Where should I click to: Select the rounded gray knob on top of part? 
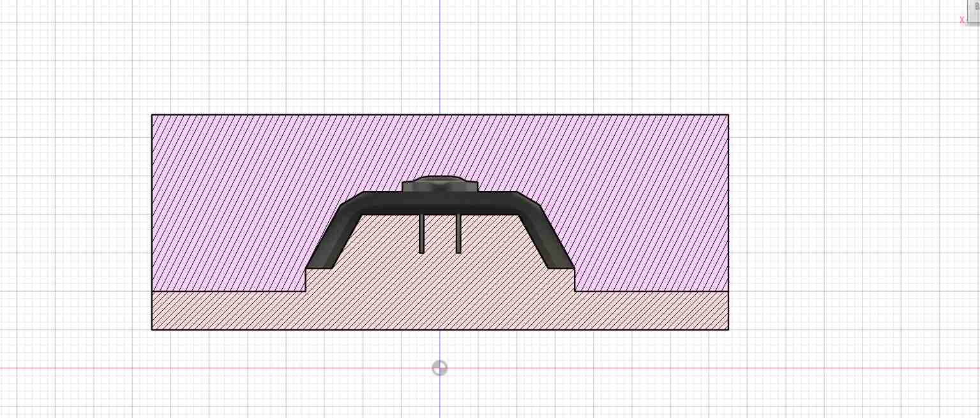pyautogui.click(x=440, y=184)
